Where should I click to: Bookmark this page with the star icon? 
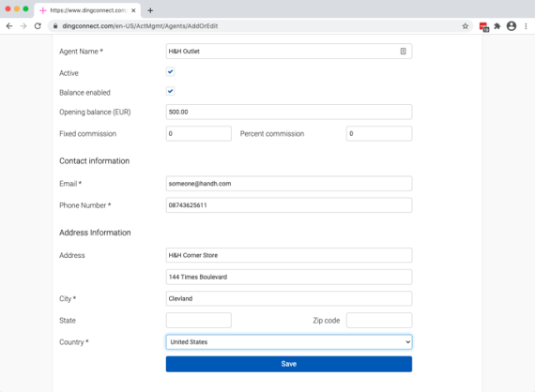(465, 26)
